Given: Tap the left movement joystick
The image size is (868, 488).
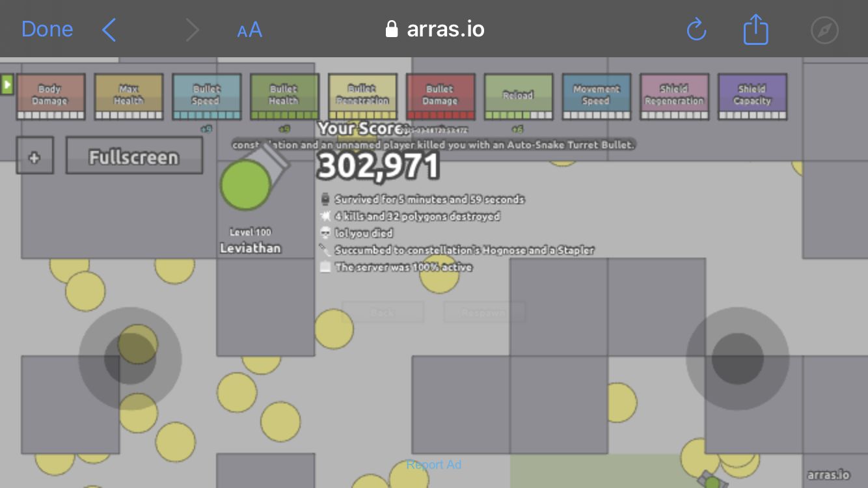Looking at the screenshot, I should [130, 359].
